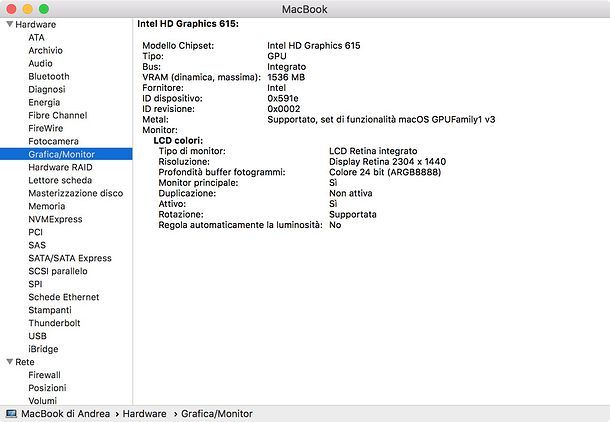Click the value 'Display Retina 2304 x 1440'

tap(387, 162)
